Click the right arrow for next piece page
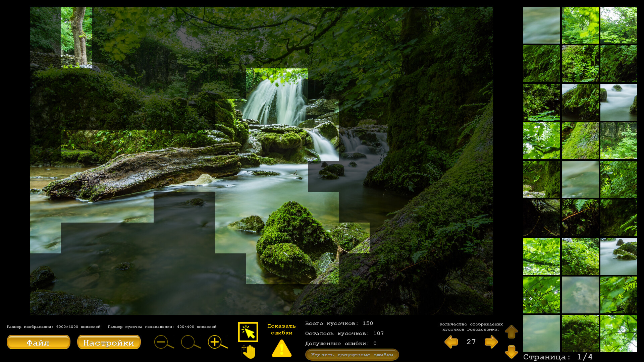This screenshot has height=362, width=644. pos(491,342)
